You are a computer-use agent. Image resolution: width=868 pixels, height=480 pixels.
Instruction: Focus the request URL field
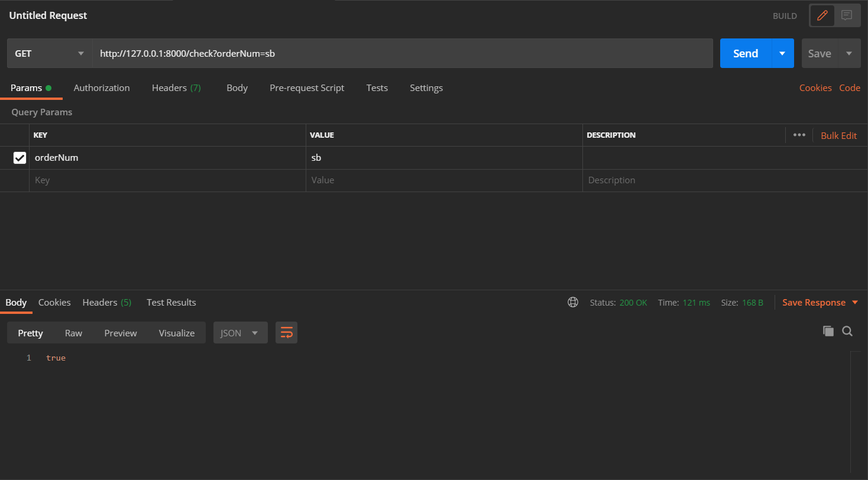403,53
